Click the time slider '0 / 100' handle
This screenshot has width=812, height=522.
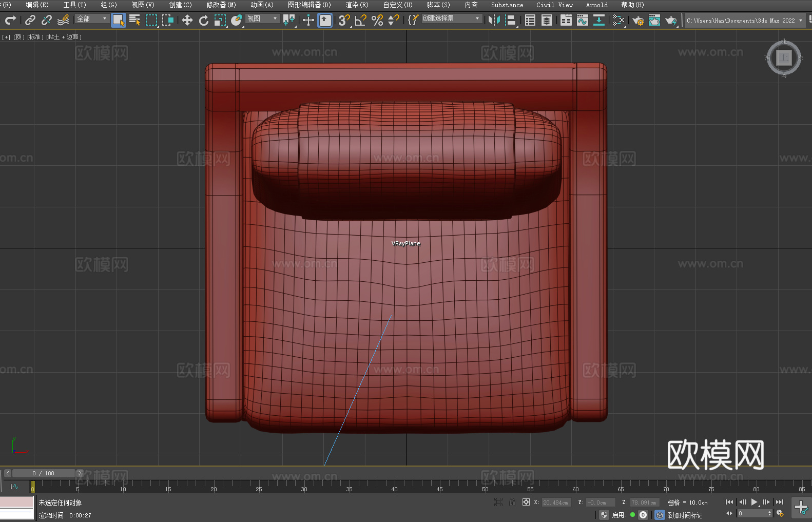point(44,473)
